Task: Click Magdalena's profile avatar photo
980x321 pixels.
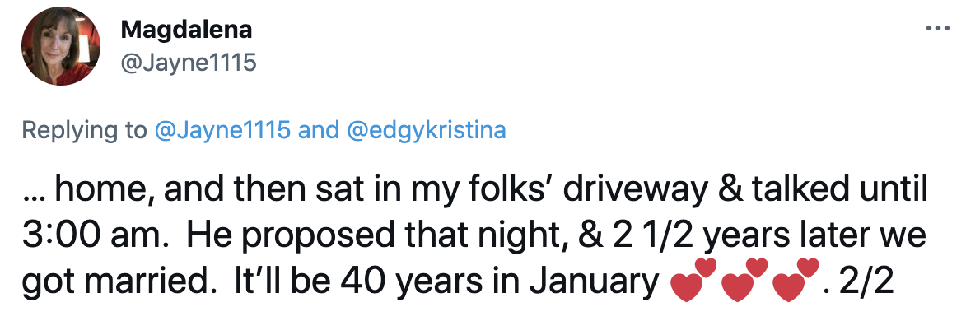Action: point(61,46)
